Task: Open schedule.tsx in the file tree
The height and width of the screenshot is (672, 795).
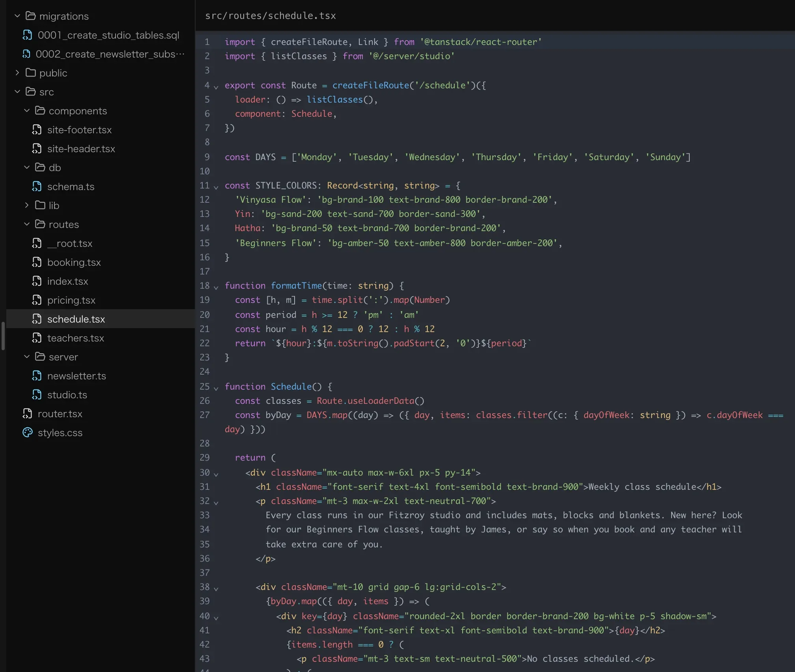Action: (x=101, y=319)
